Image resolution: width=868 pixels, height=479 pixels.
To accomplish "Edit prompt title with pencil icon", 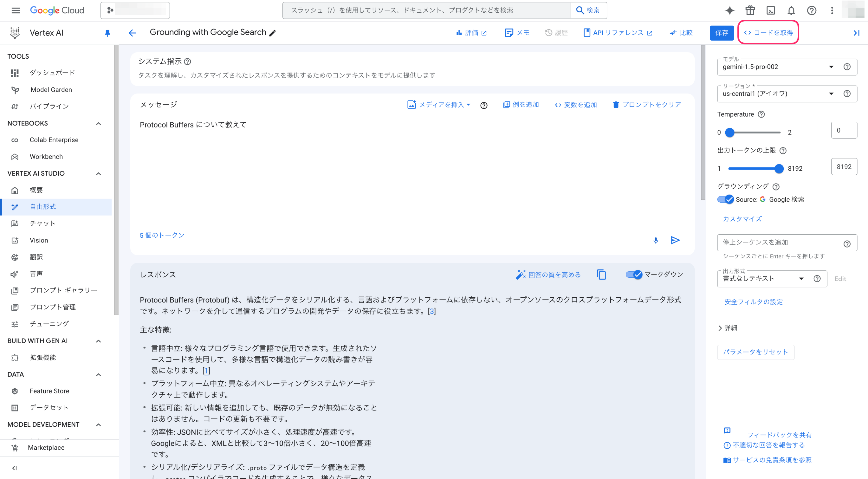I will tap(273, 33).
